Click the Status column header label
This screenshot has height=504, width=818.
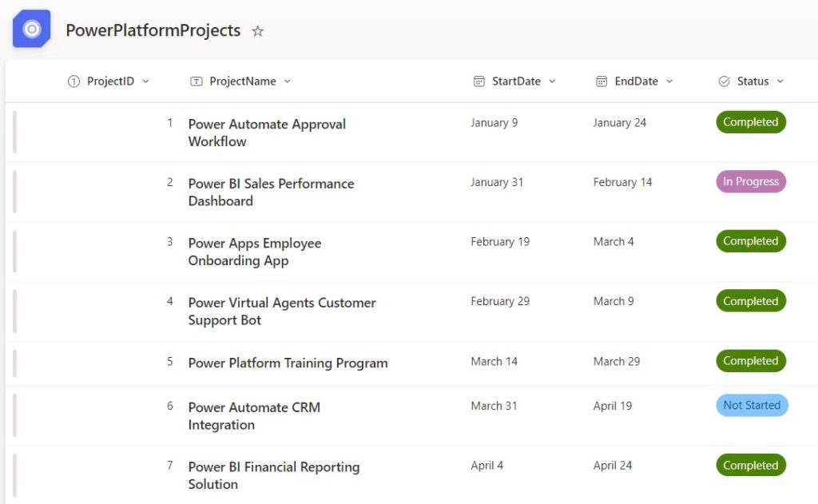pos(752,81)
